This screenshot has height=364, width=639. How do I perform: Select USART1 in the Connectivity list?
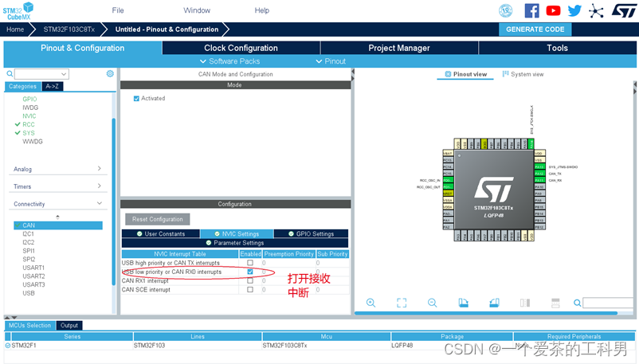pyautogui.click(x=33, y=268)
